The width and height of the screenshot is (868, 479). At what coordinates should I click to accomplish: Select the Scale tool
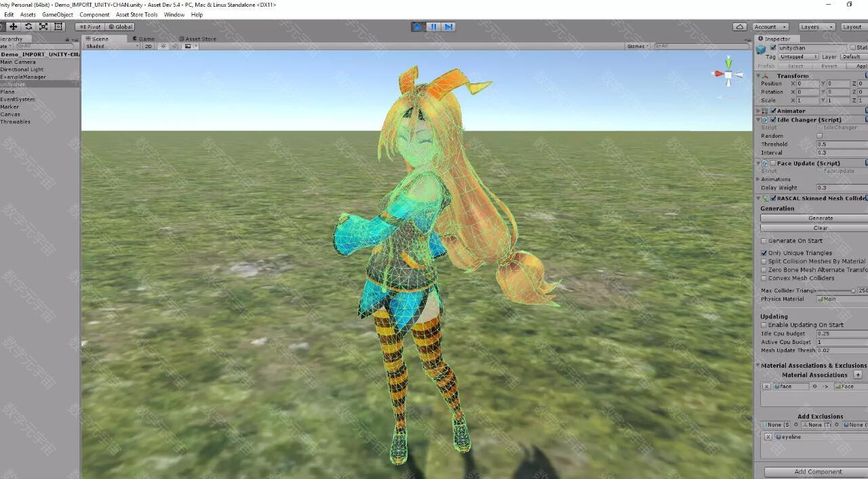click(43, 26)
